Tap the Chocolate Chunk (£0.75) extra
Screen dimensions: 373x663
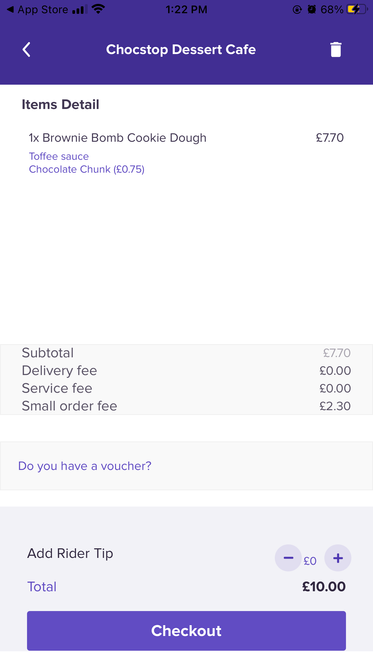[x=87, y=170]
